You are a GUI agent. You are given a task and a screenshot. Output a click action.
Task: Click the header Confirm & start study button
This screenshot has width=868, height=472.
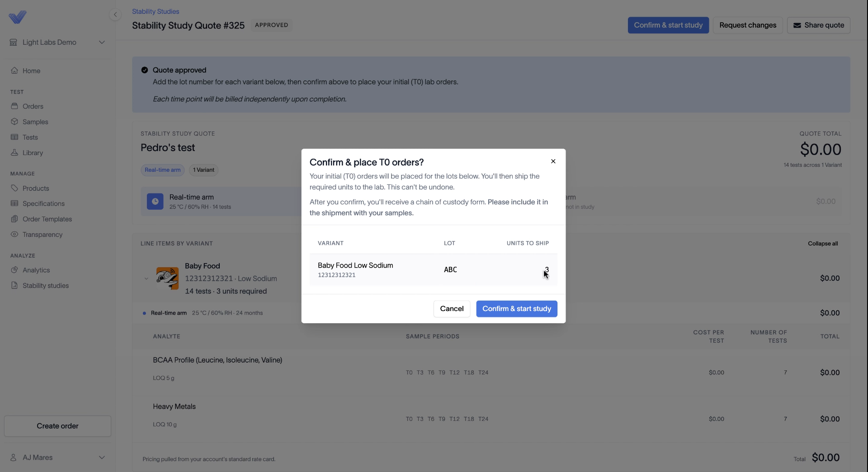668,25
